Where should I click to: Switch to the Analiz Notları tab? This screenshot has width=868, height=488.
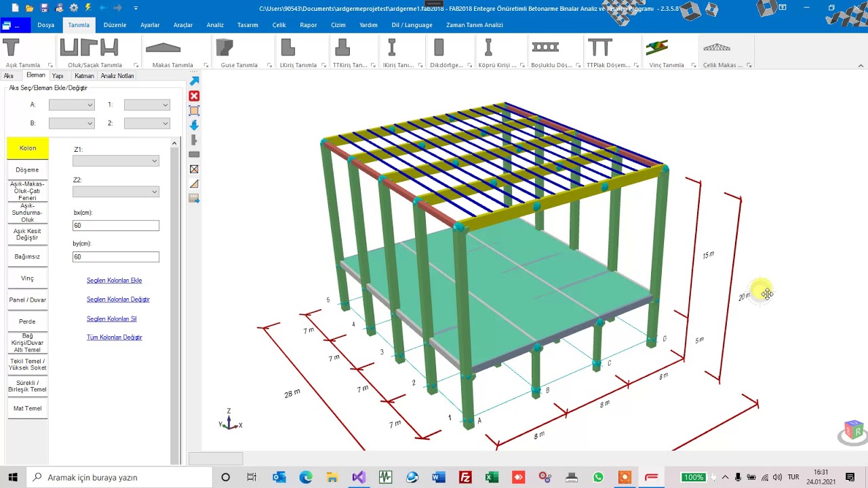tap(117, 76)
